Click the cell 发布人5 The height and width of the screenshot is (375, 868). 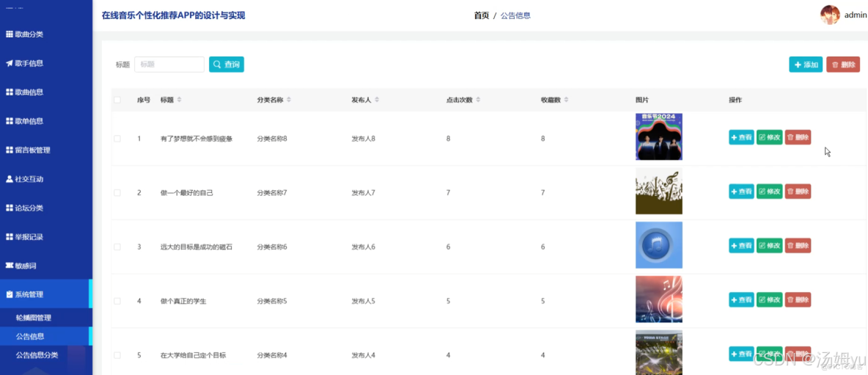(x=363, y=302)
